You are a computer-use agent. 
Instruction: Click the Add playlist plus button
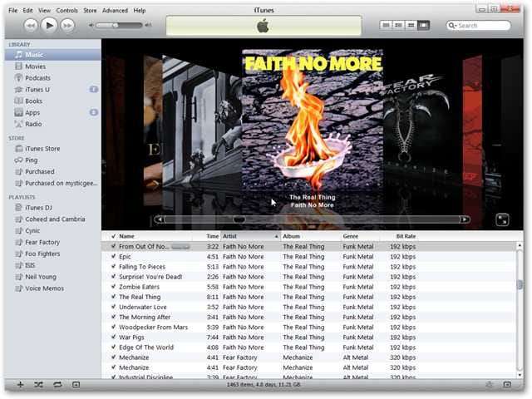tap(20, 384)
